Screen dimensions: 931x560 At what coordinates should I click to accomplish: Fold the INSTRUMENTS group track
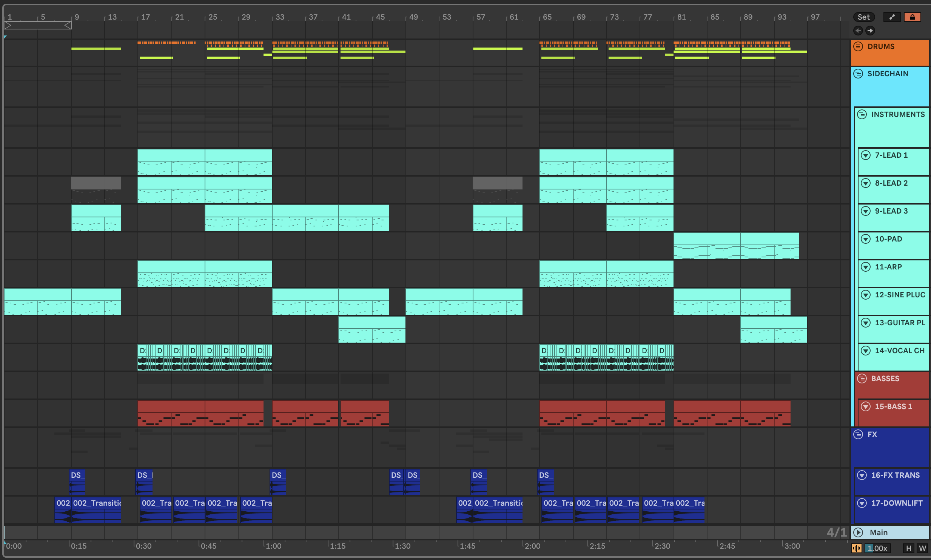point(862,114)
